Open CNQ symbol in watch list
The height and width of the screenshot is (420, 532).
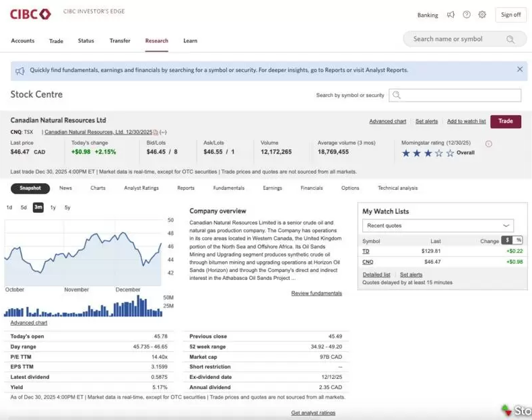click(x=368, y=262)
